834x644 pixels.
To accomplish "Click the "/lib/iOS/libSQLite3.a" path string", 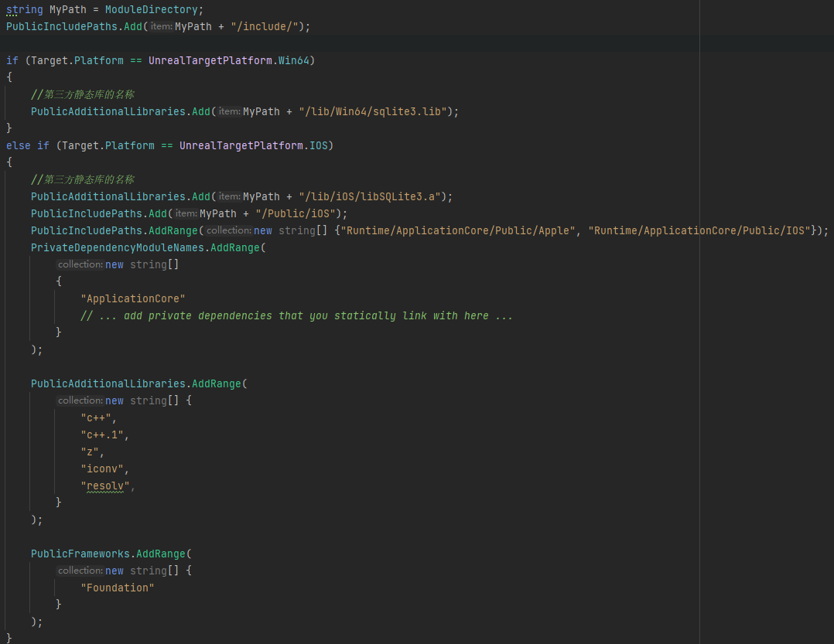I will [369, 196].
